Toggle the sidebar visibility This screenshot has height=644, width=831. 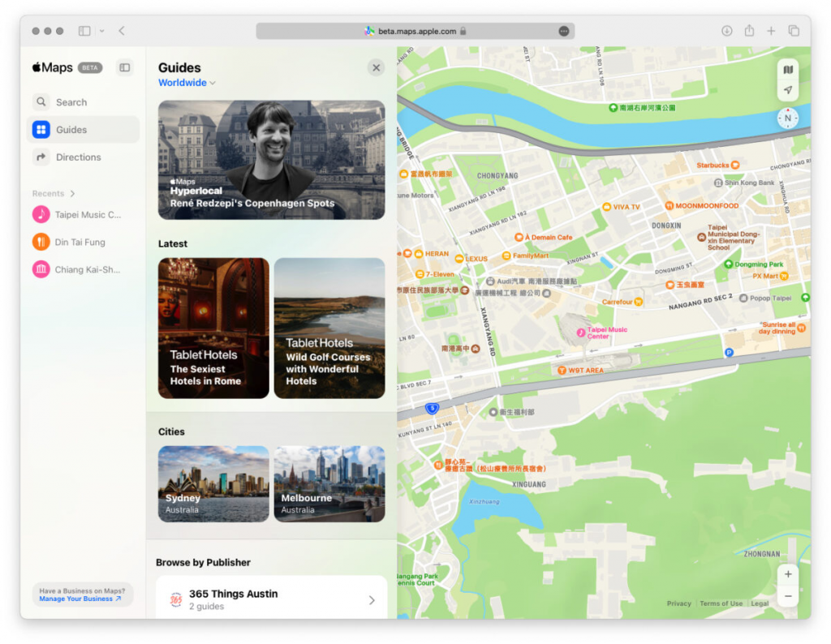(124, 67)
